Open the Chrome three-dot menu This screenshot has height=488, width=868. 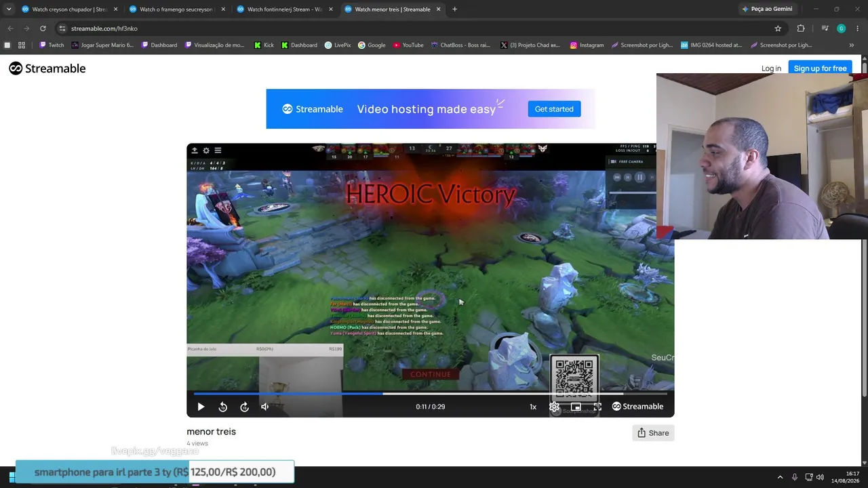pyautogui.click(x=857, y=28)
